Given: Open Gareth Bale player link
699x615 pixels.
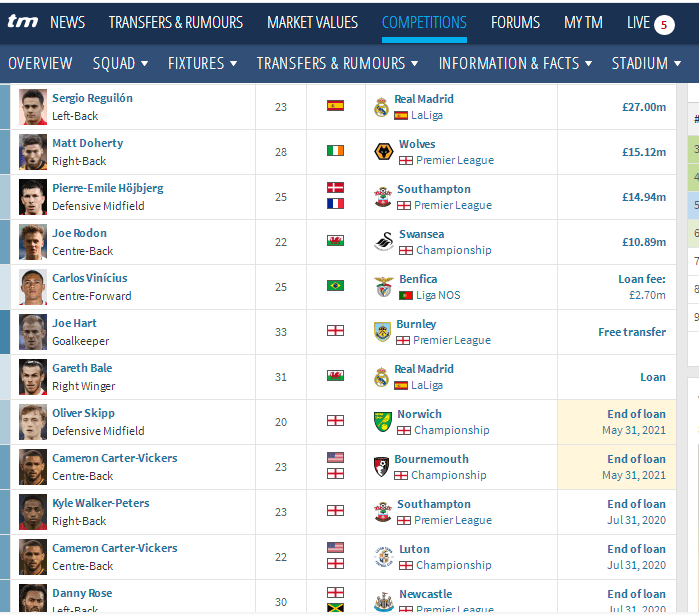Looking at the screenshot, I should click(x=82, y=368).
